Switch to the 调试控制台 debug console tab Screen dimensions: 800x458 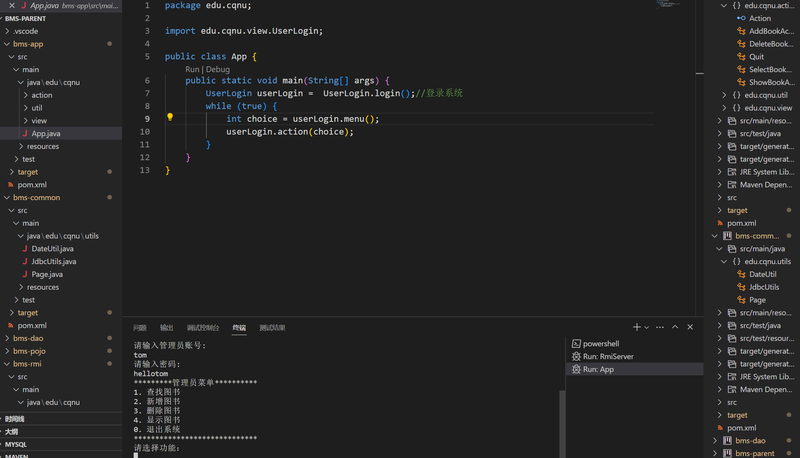(x=203, y=327)
